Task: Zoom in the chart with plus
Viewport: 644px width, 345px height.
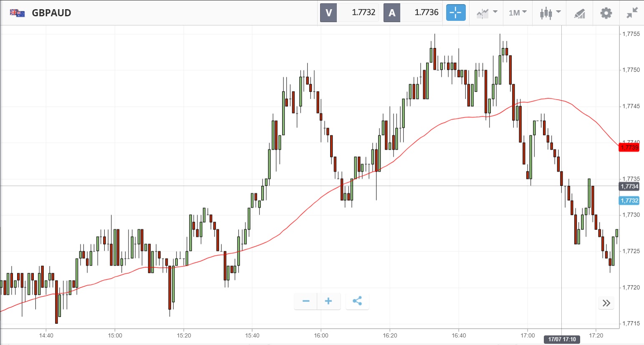Action: (x=328, y=301)
